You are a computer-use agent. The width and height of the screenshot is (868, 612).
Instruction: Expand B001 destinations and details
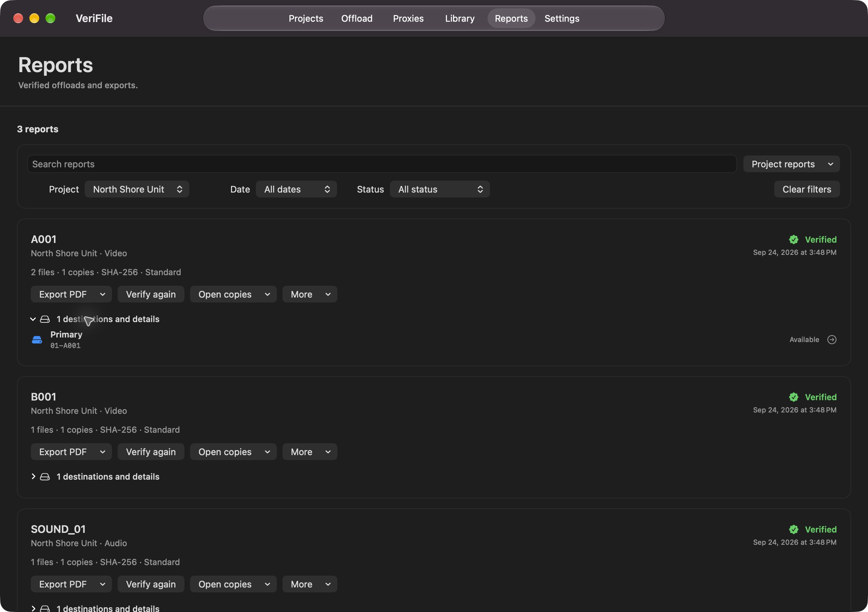(33, 477)
